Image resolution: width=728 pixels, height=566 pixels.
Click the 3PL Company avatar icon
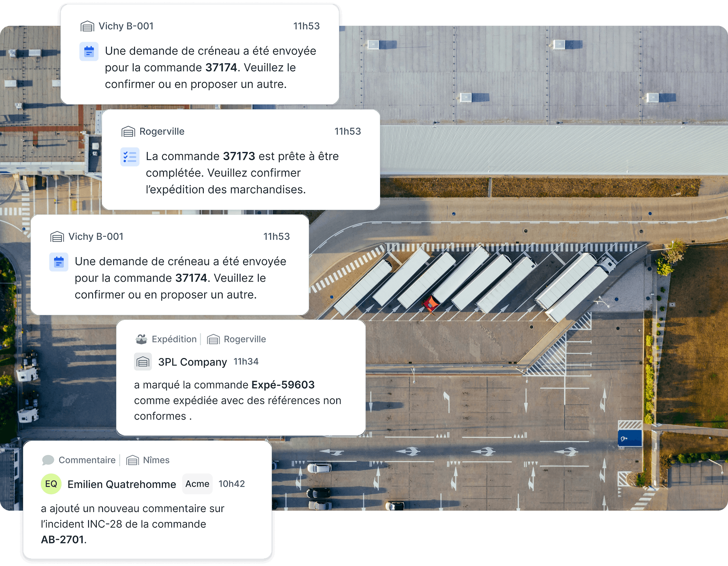[x=143, y=362]
